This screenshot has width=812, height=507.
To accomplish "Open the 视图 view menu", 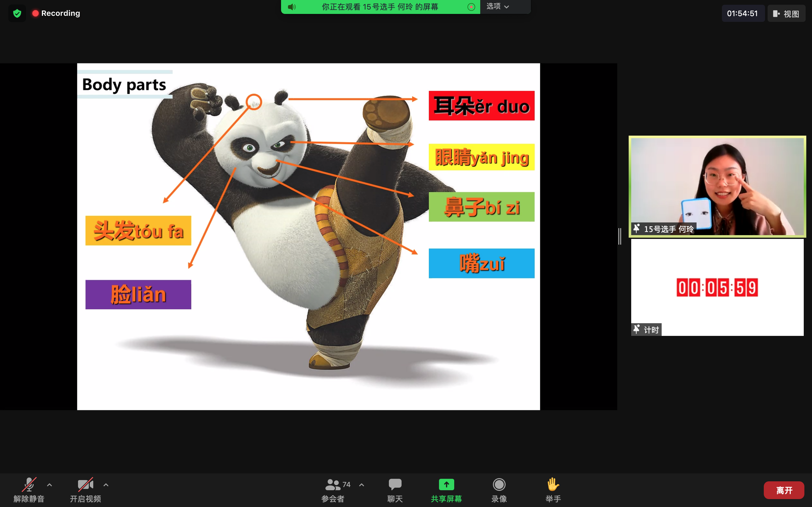I will click(x=786, y=14).
